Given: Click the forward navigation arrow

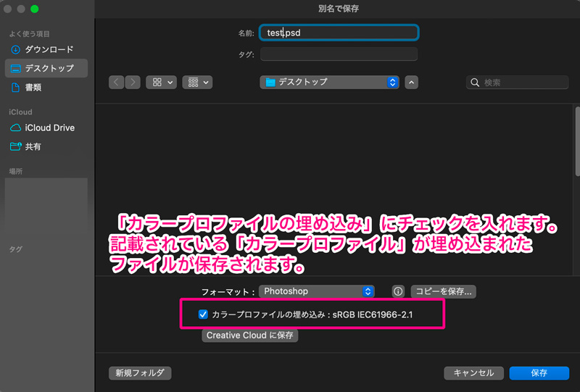Looking at the screenshot, I should [133, 83].
